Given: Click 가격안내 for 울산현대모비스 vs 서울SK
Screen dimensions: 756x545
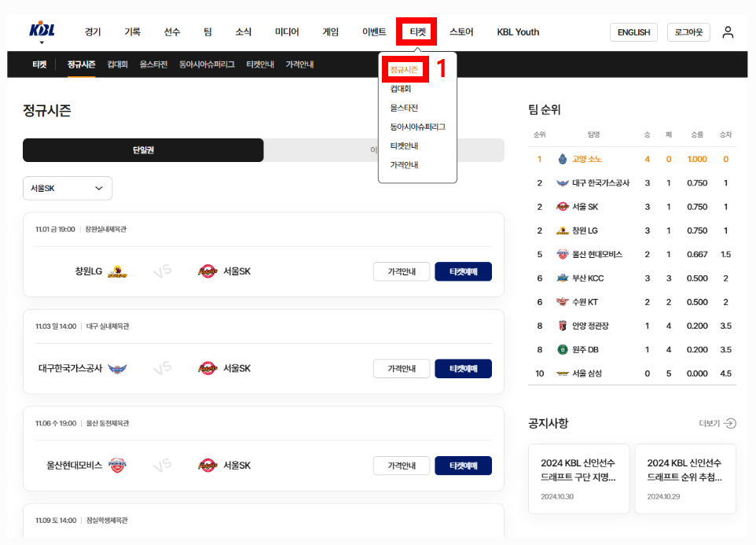Looking at the screenshot, I should pos(402,466).
